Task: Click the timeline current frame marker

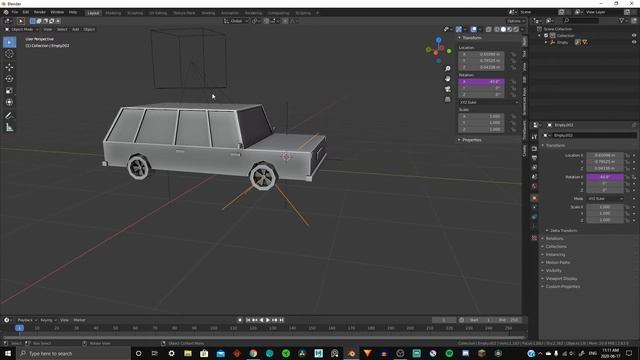Action: click(x=19, y=328)
